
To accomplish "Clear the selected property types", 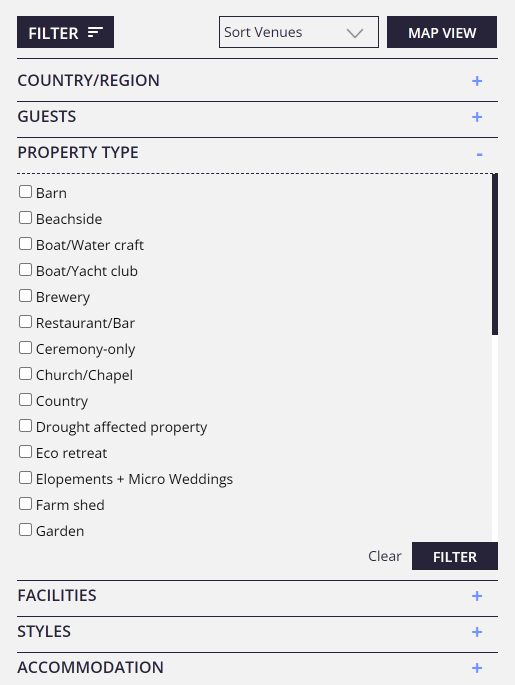I will coord(384,556).
